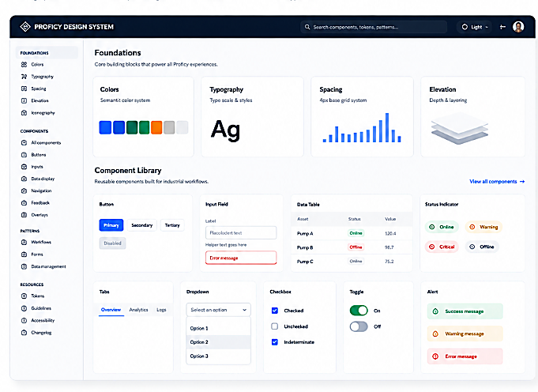Click the Inputs sidebar icon
Viewport: 538px width, 392px height.
tap(24, 167)
